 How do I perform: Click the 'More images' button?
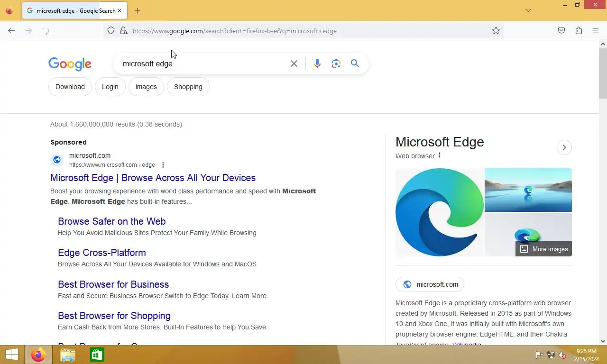point(543,249)
